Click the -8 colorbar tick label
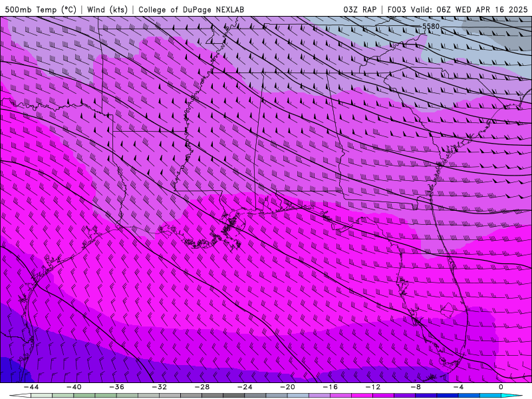 click(416, 387)
